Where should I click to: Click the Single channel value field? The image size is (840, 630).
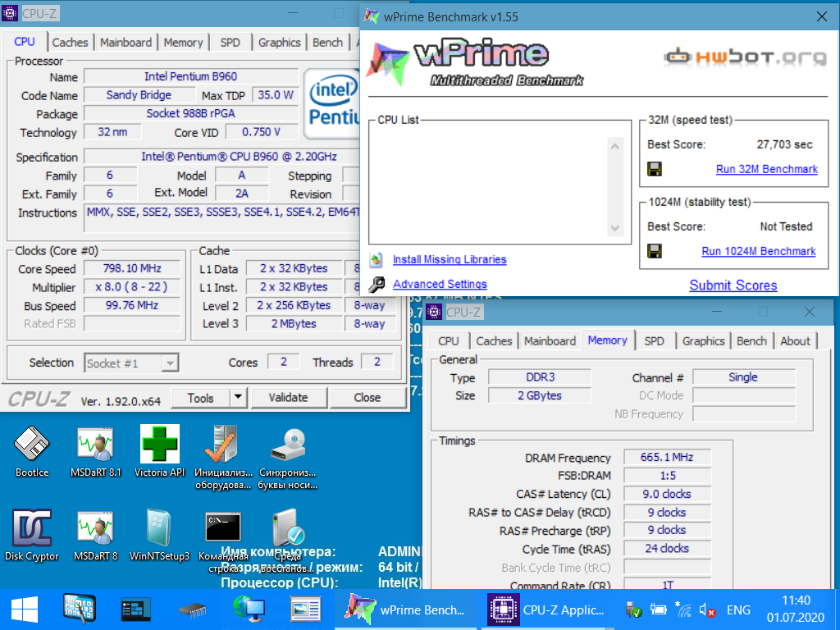[x=743, y=377]
